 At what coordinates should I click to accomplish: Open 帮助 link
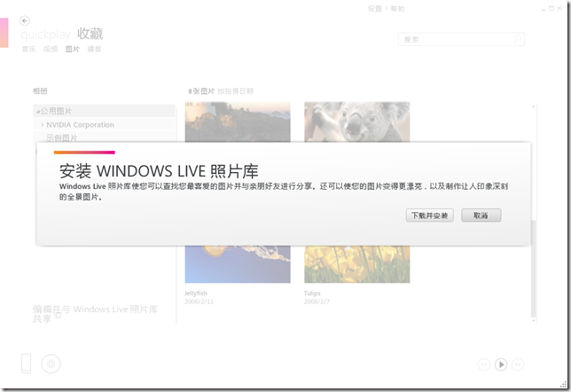point(397,9)
